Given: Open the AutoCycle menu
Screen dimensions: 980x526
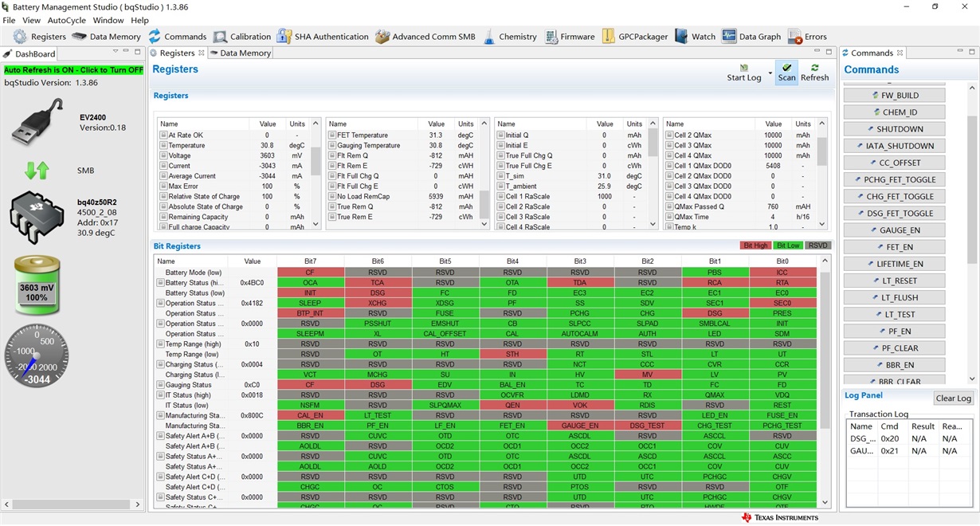Looking at the screenshot, I should pyautogui.click(x=67, y=20).
